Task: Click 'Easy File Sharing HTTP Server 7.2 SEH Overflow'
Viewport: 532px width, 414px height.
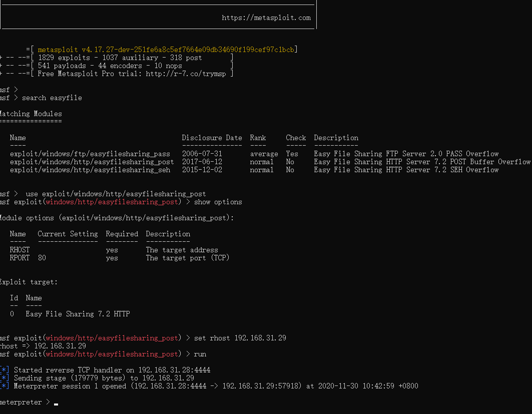Action: 406,170
